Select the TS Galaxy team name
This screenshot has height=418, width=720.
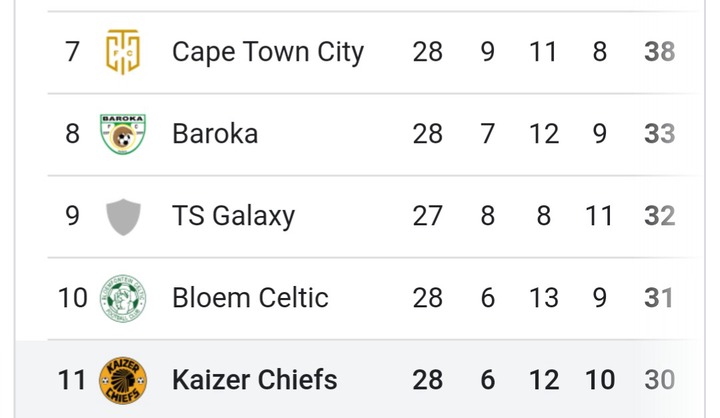point(233,216)
